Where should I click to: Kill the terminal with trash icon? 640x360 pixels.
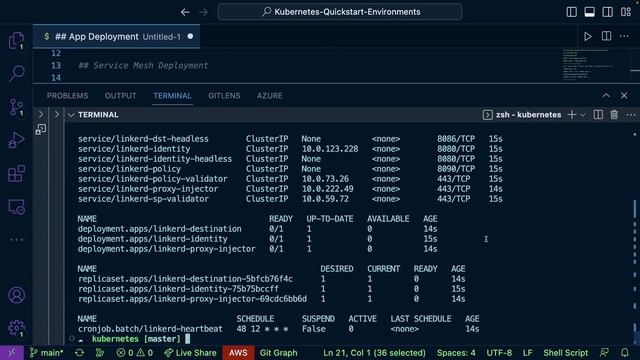click(x=614, y=115)
